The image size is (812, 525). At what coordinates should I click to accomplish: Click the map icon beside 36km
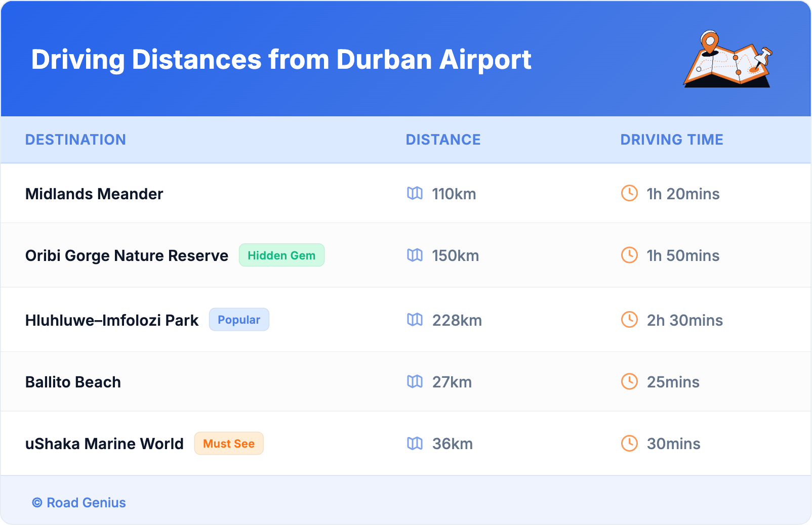(x=415, y=444)
